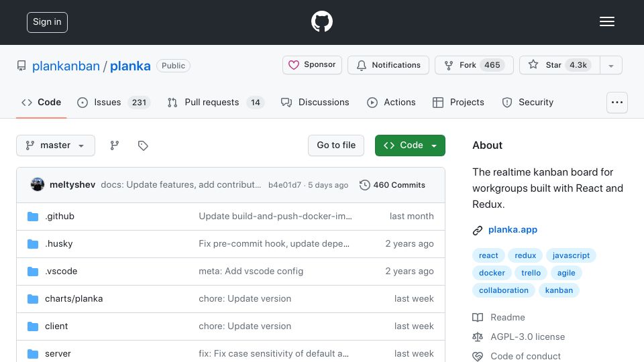Screen dimensions: 644x362
Task: Show more tabs via ellipsis button
Action: click(x=617, y=102)
